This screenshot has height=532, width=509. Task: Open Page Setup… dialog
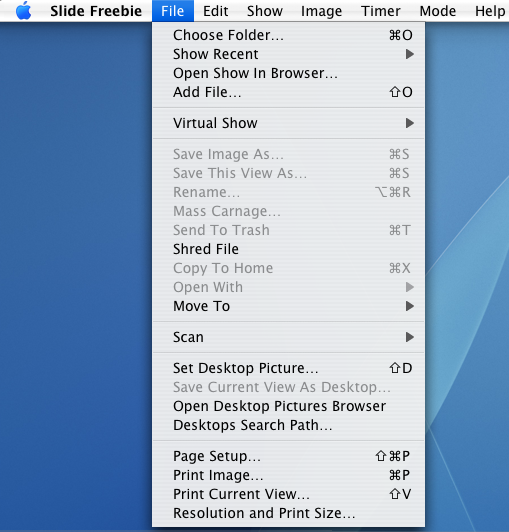[x=288, y=456]
